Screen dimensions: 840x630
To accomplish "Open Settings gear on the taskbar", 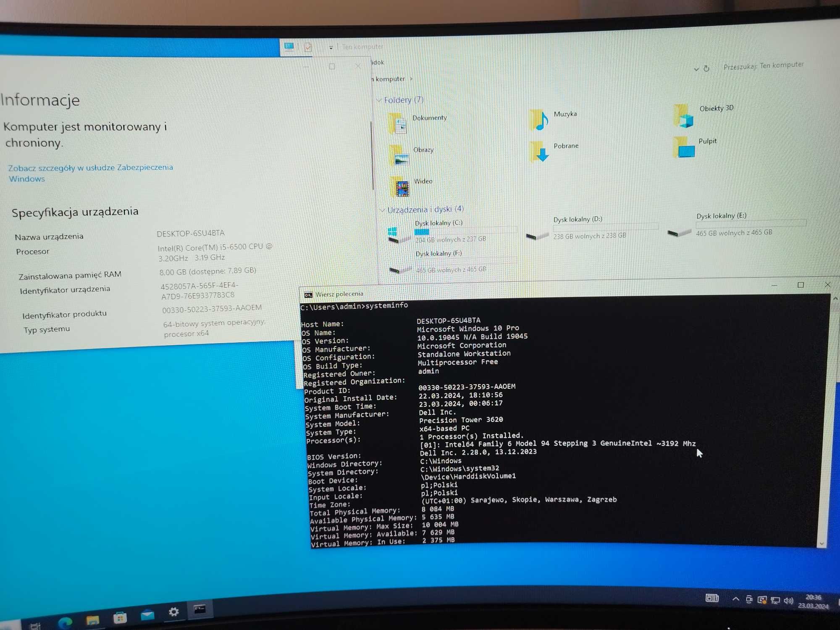I will [x=173, y=612].
